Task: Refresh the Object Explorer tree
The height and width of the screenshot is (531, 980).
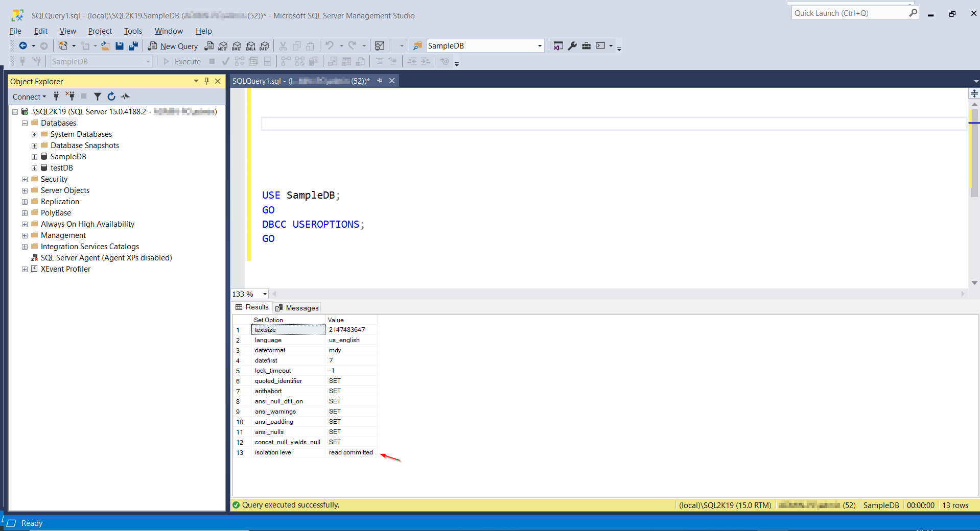Action: coord(111,96)
